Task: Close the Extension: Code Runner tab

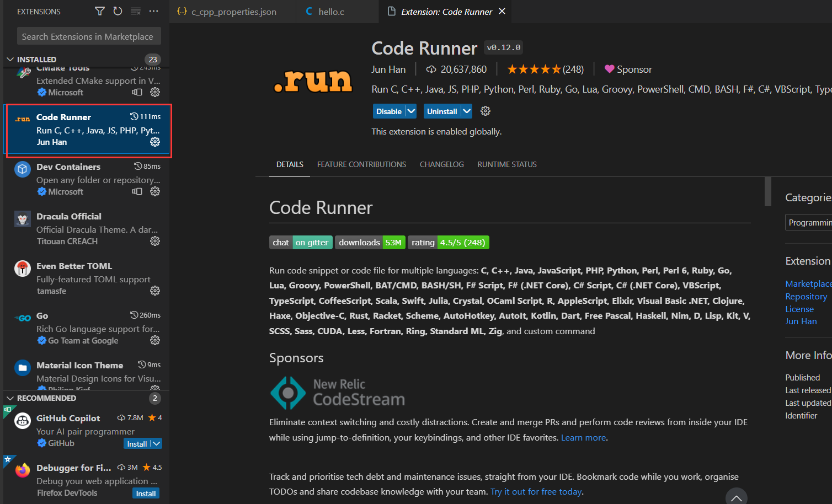Action: tap(502, 11)
